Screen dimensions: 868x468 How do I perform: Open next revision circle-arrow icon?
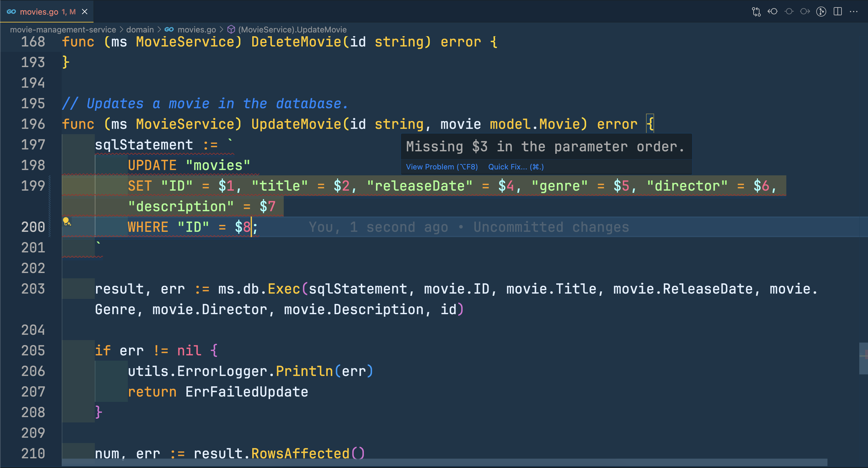tap(805, 12)
